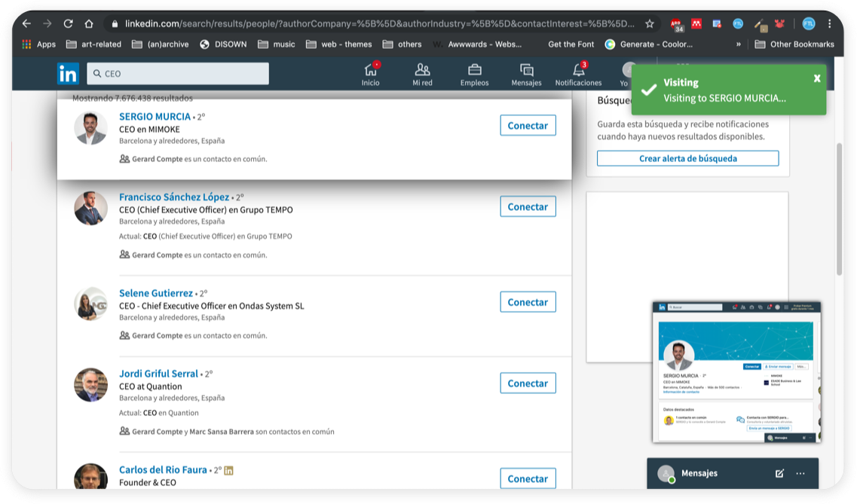Connect with Francisco Sánchez López
The height and width of the screenshot is (504, 857).
coord(528,206)
